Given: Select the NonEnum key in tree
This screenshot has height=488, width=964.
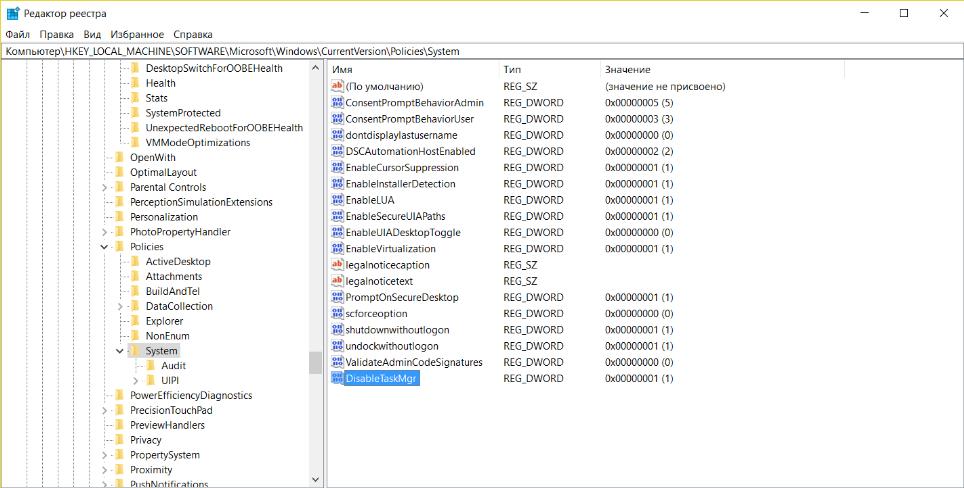Looking at the screenshot, I should pyautogui.click(x=167, y=336).
